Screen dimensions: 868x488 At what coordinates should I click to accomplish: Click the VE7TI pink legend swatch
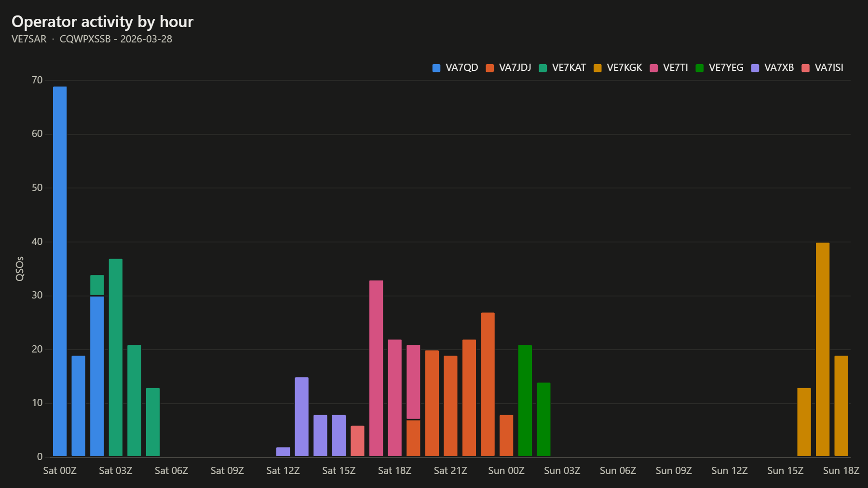coord(654,68)
